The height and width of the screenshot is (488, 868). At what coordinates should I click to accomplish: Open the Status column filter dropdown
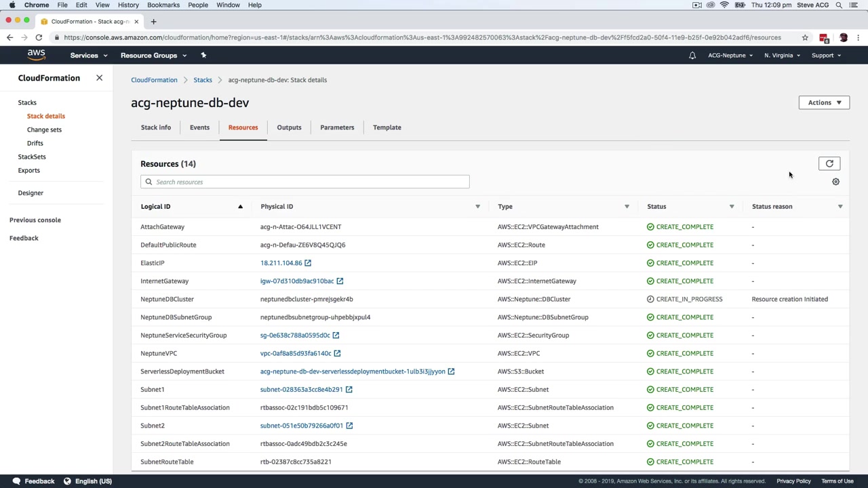(731, 207)
